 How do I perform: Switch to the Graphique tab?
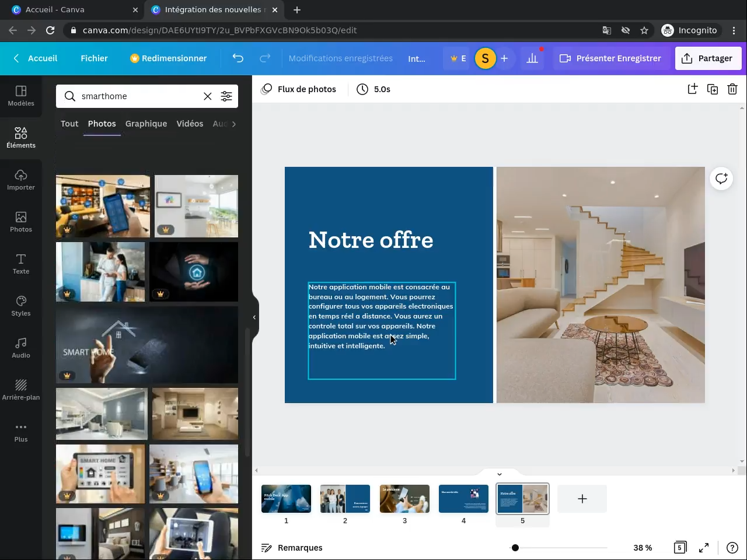(146, 124)
